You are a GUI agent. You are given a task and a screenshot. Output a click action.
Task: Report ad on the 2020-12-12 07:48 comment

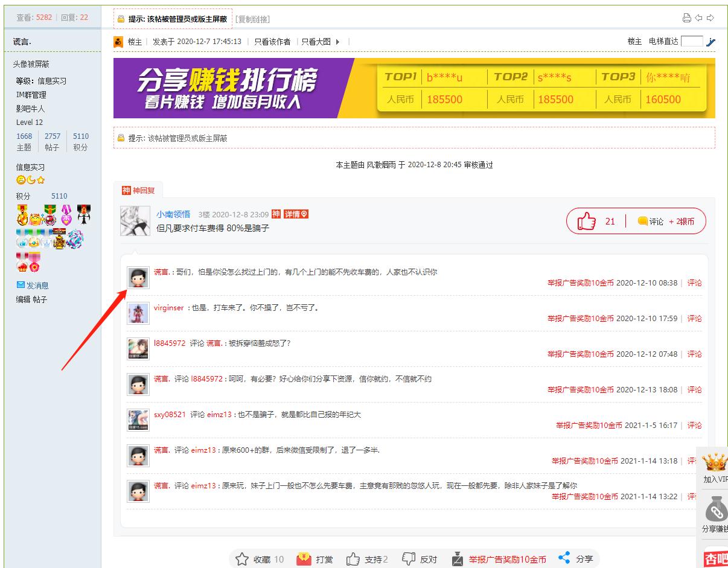coord(581,354)
